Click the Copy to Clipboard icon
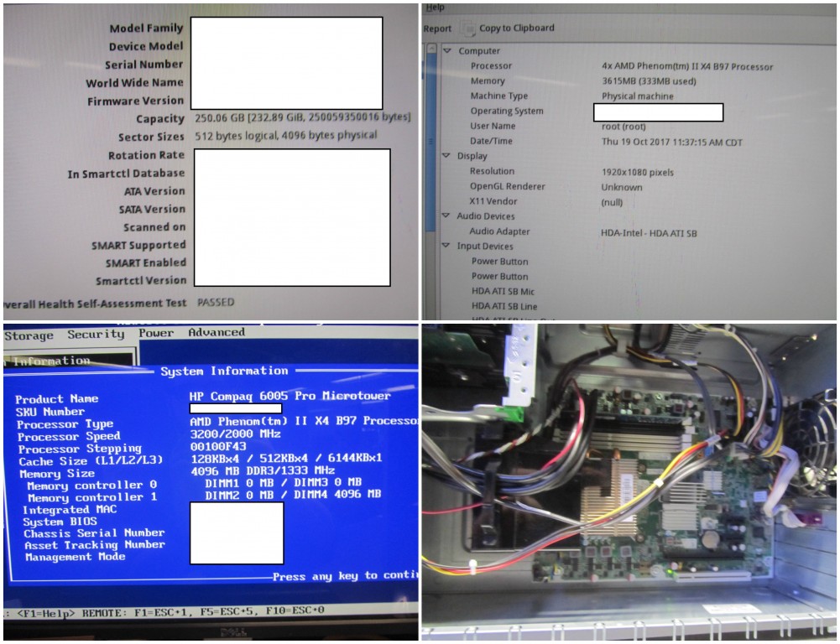This screenshot has height=644, width=840. (x=467, y=28)
